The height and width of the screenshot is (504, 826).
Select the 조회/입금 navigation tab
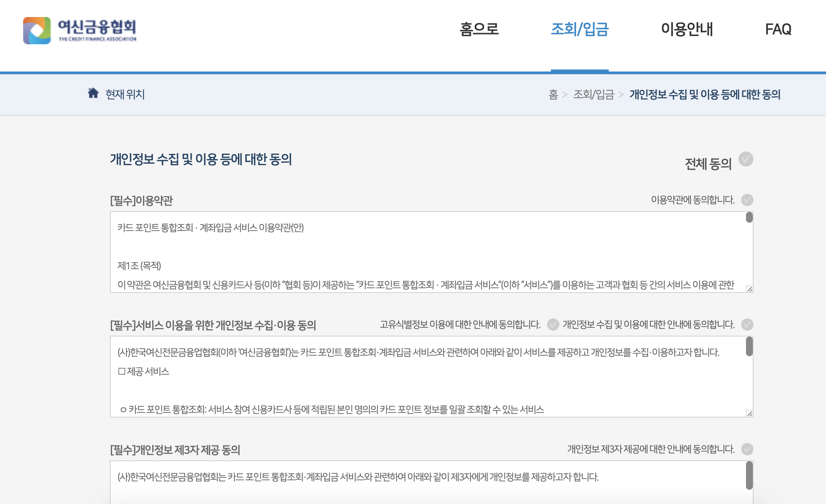click(579, 29)
